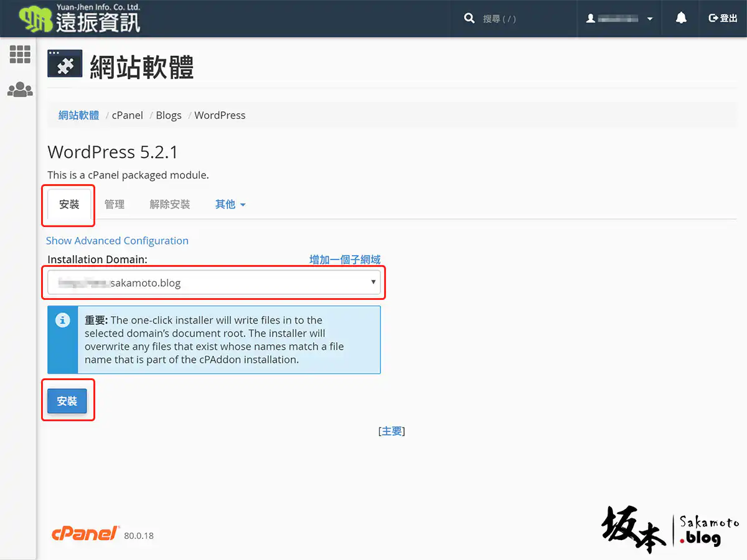Viewport: 747px width, 560px height.
Task: Click the search magnifier icon
Action: point(469,19)
